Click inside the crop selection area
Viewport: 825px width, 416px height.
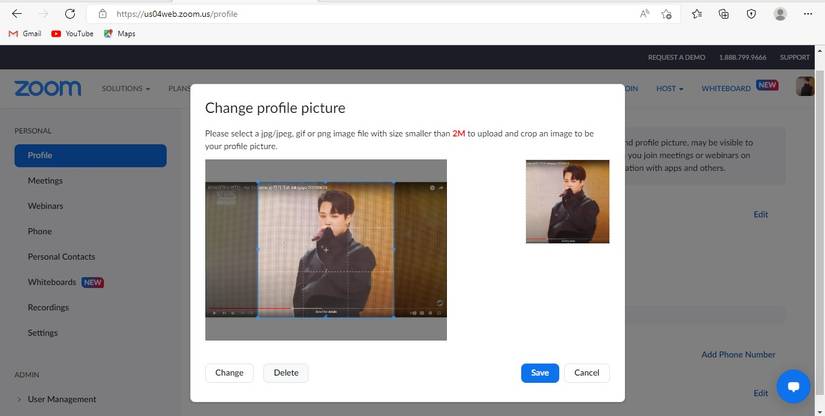coord(326,250)
